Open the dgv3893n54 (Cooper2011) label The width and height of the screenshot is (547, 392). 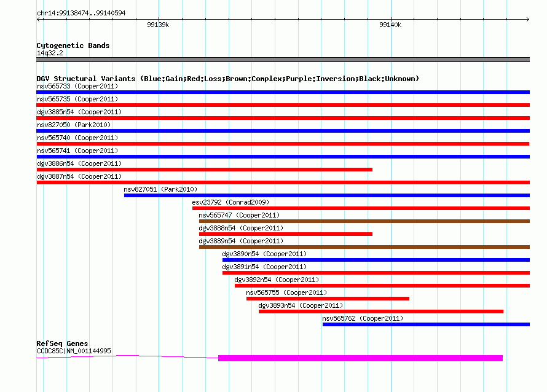point(301,305)
